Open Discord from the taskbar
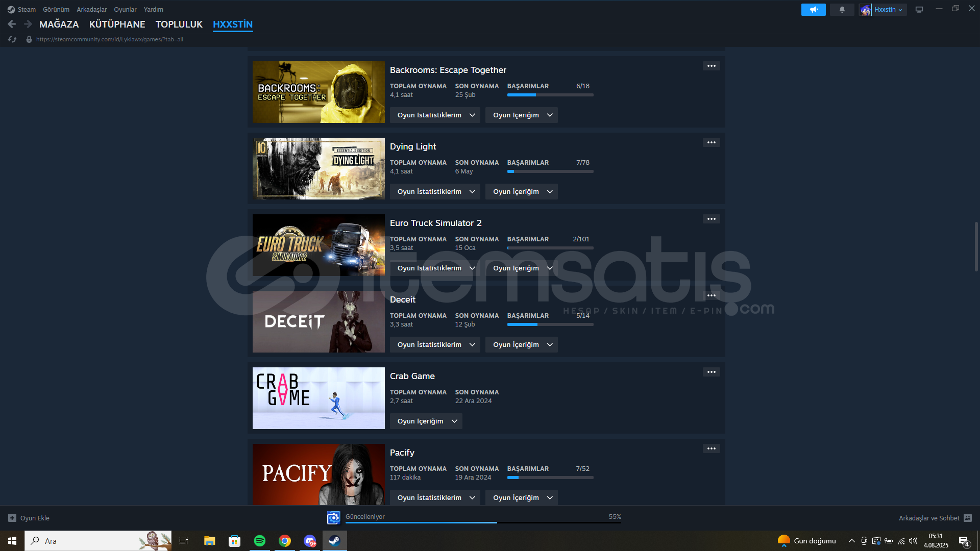980x551 pixels. pos(310,541)
